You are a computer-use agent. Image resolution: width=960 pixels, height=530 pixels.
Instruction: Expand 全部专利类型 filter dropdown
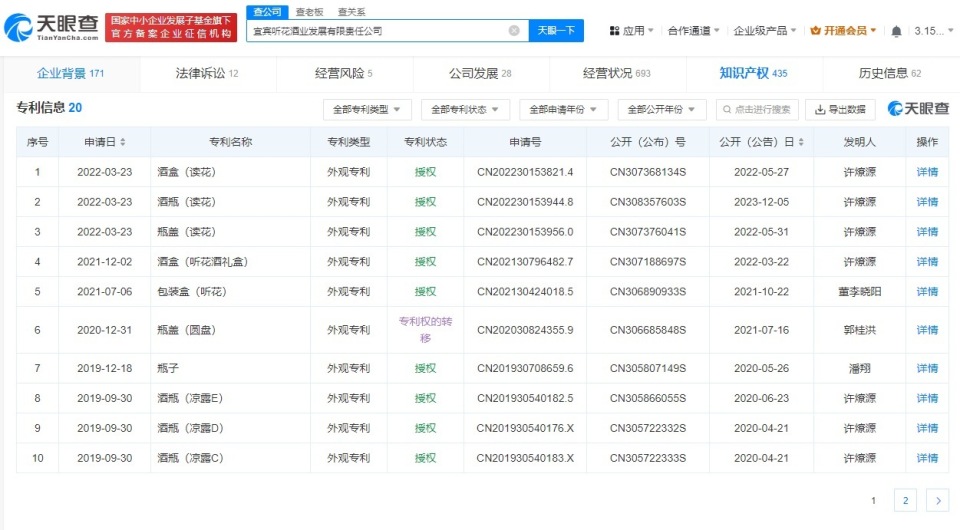[367, 109]
